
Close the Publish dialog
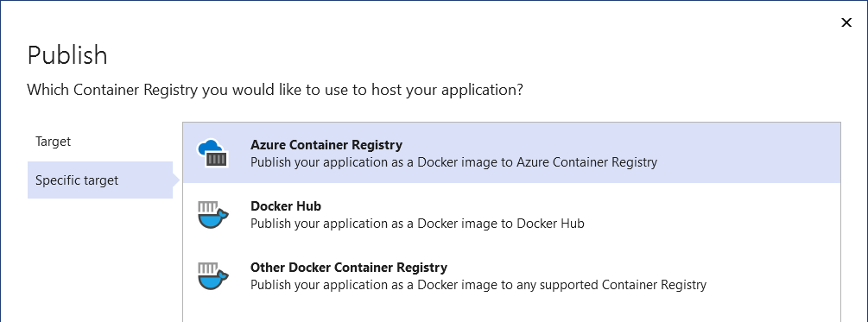pos(846,22)
